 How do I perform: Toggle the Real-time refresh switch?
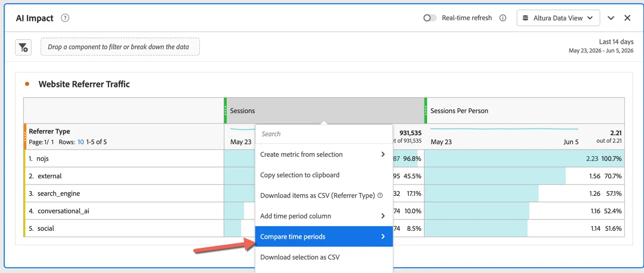click(430, 18)
